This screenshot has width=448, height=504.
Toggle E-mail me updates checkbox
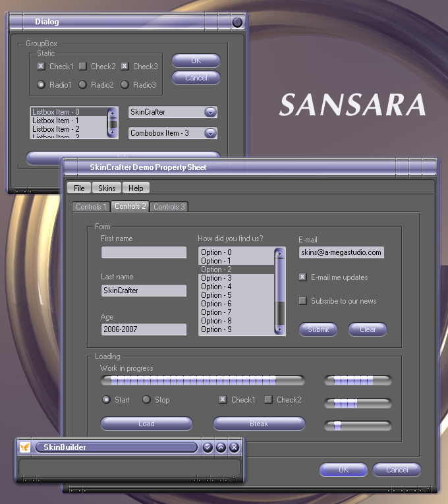(x=302, y=277)
